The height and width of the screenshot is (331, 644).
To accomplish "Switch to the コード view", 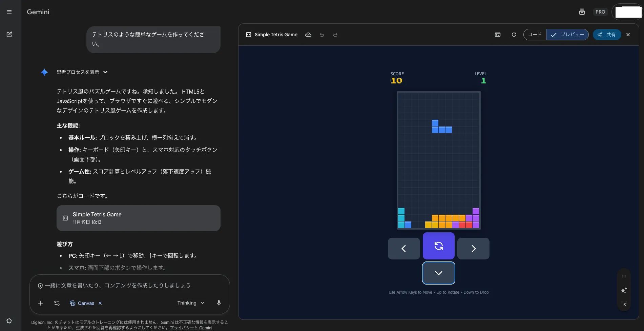I will (x=535, y=35).
